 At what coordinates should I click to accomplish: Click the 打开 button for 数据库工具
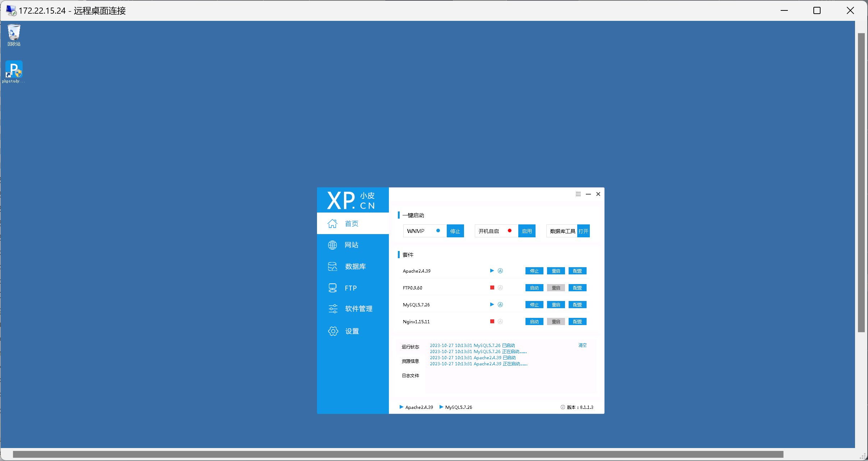[x=583, y=231]
